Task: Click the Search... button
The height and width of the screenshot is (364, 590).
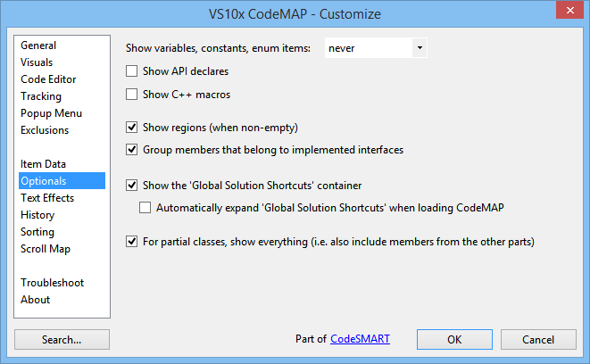Action: (x=62, y=340)
